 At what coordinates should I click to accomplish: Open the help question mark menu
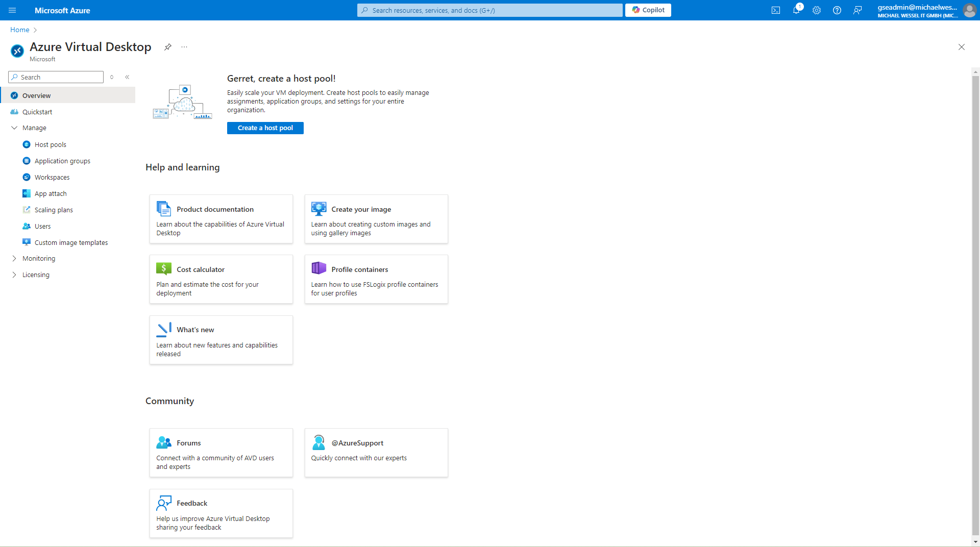tap(837, 10)
